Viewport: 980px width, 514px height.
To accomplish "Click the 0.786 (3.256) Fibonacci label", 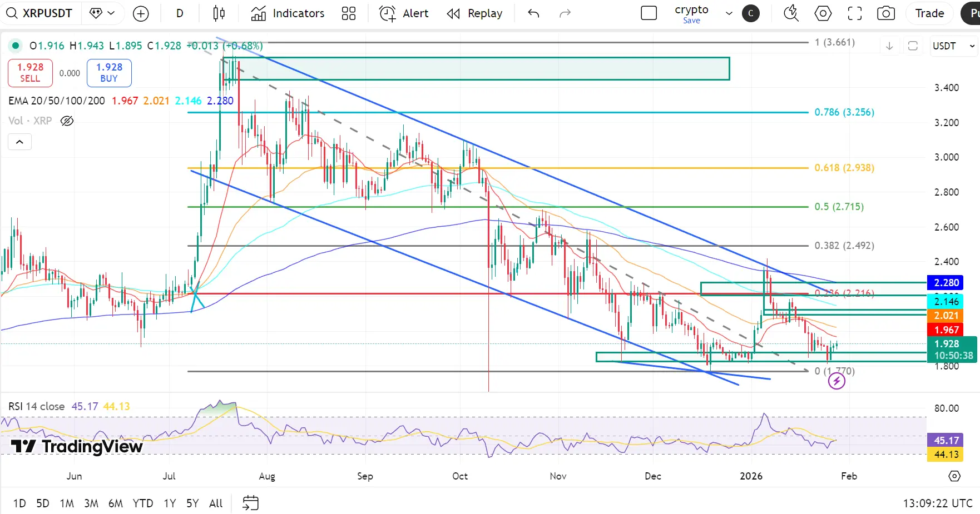I will point(844,112).
